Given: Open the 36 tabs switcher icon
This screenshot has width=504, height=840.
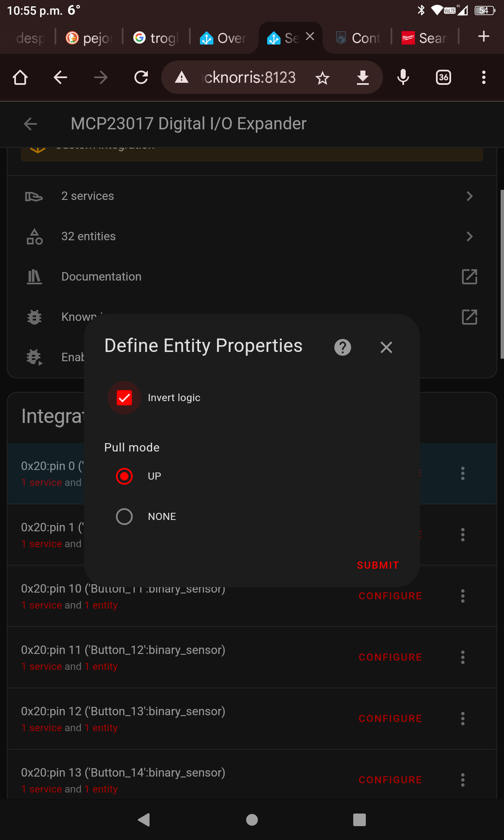Looking at the screenshot, I should [x=444, y=78].
